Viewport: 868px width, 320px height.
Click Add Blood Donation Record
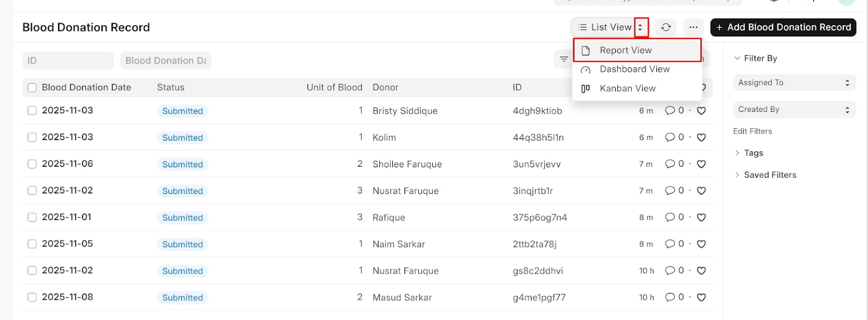(x=783, y=27)
